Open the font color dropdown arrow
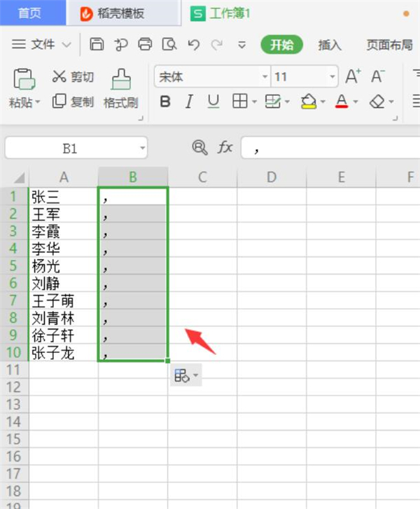 pyautogui.click(x=356, y=102)
